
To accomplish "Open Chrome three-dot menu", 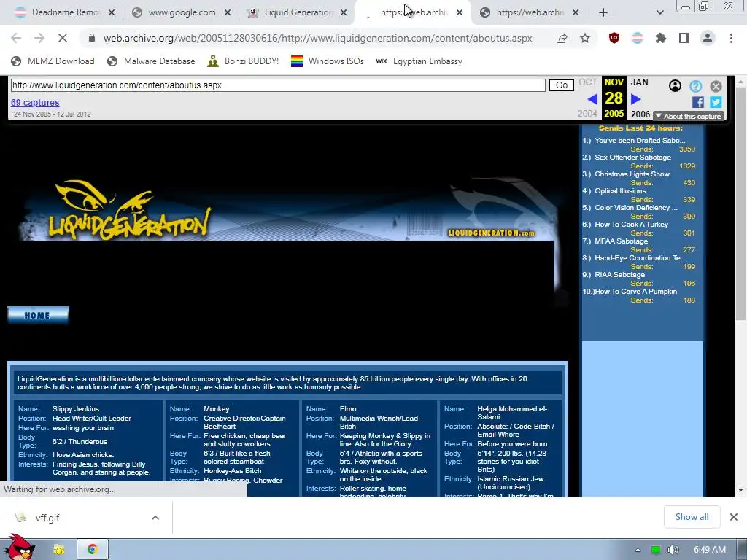I will click(731, 38).
